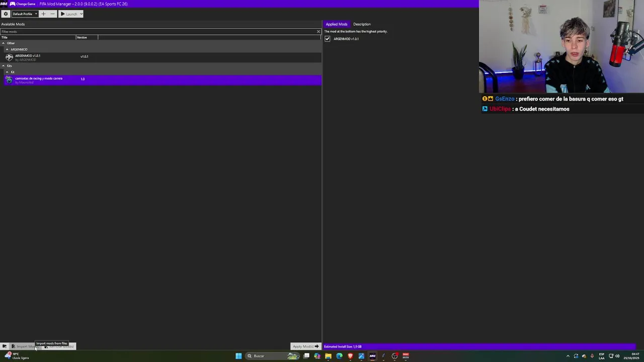
Task: Click the Change Game controller icon
Action: point(12,4)
